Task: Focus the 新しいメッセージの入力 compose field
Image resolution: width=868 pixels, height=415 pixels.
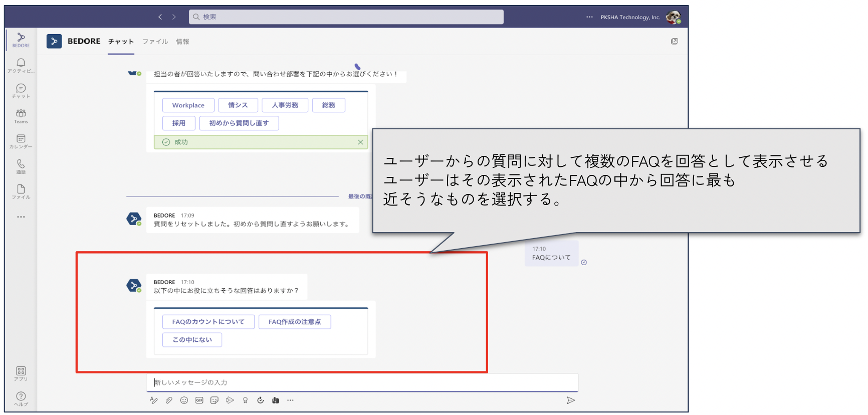Action: [x=362, y=382]
